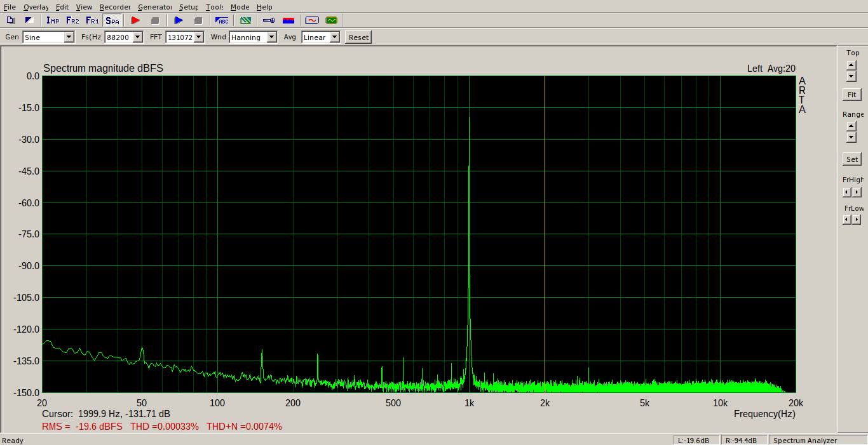Start generator with the blue play icon
Image resolution: width=868 pixels, height=445 pixels.
pos(179,20)
